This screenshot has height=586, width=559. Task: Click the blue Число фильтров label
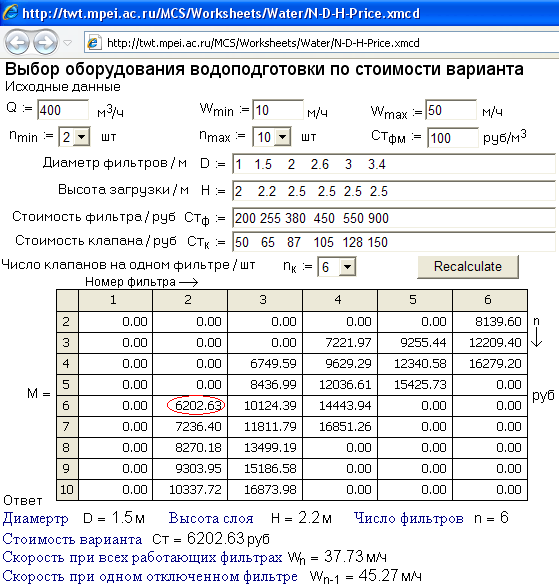tap(408, 518)
